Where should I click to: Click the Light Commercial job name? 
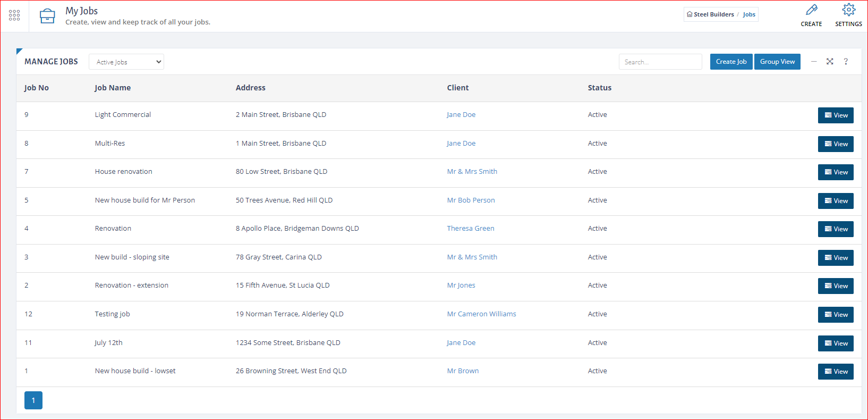(x=123, y=114)
